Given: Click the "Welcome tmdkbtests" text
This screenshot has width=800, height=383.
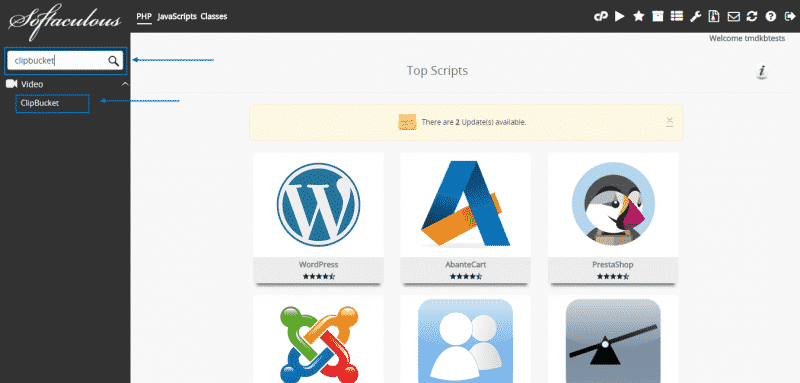Looking at the screenshot, I should pos(747,38).
